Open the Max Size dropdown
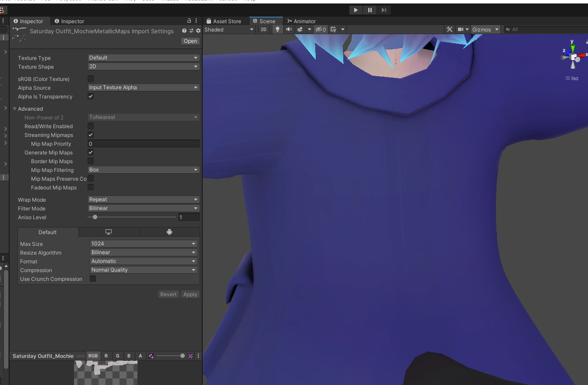The width and height of the screenshot is (588, 385). [143, 244]
